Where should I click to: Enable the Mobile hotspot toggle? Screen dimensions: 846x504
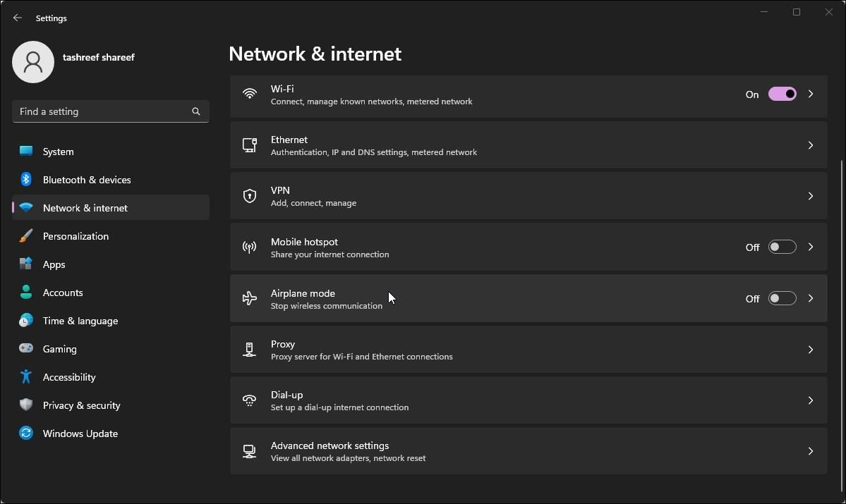point(782,247)
